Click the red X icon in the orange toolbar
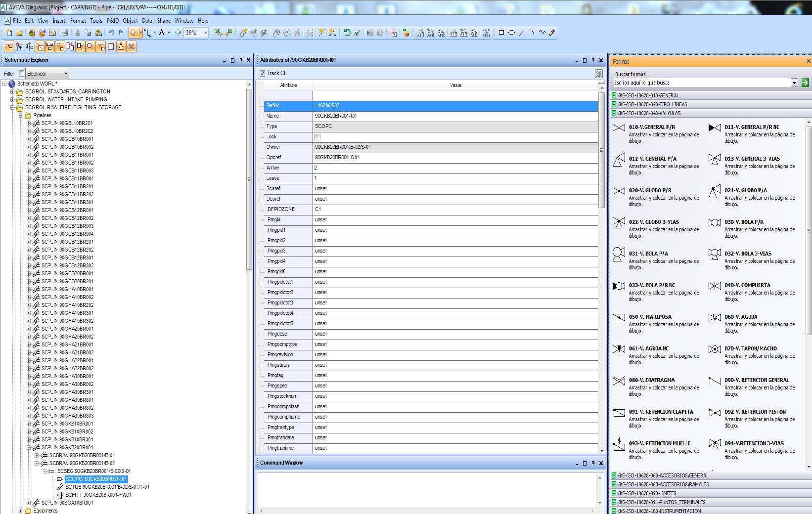 click(x=131, y=46)
